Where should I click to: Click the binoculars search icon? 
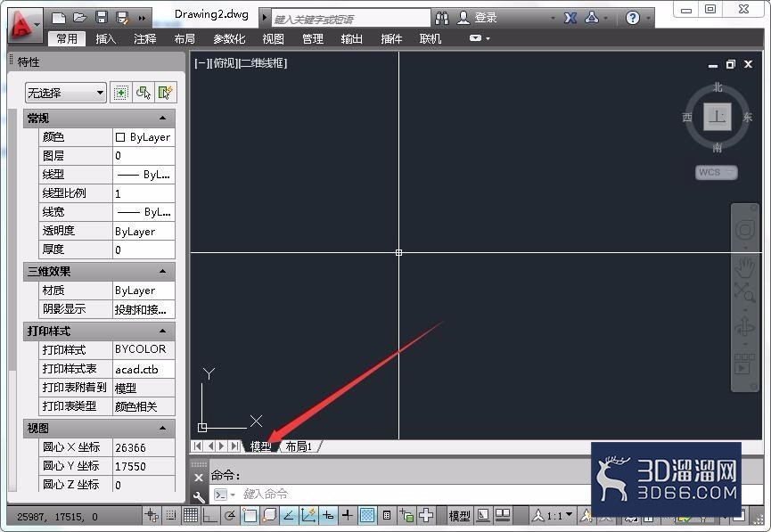[x=442, y=18]
